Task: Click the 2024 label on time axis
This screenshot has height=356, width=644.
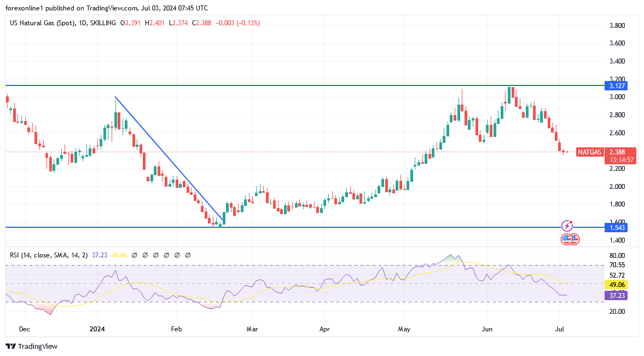Action: pyautogui.click(x=98, y=329)
